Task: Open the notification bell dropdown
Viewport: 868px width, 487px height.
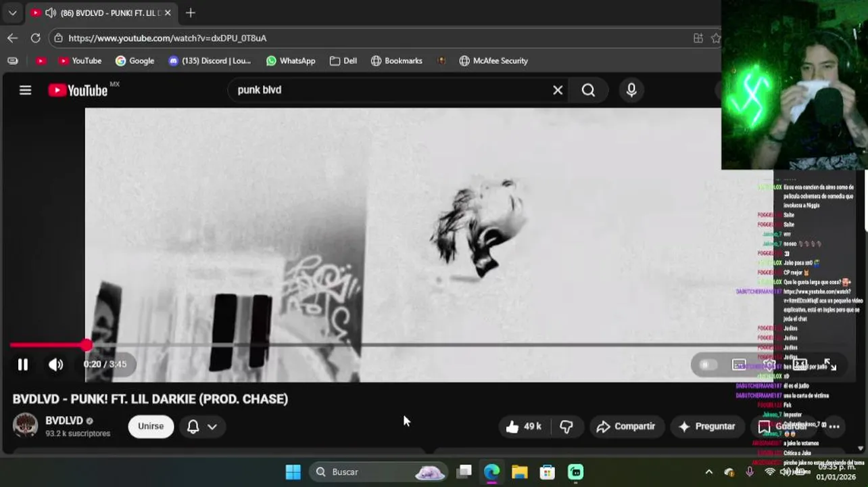Action: (x=201, y=426)
